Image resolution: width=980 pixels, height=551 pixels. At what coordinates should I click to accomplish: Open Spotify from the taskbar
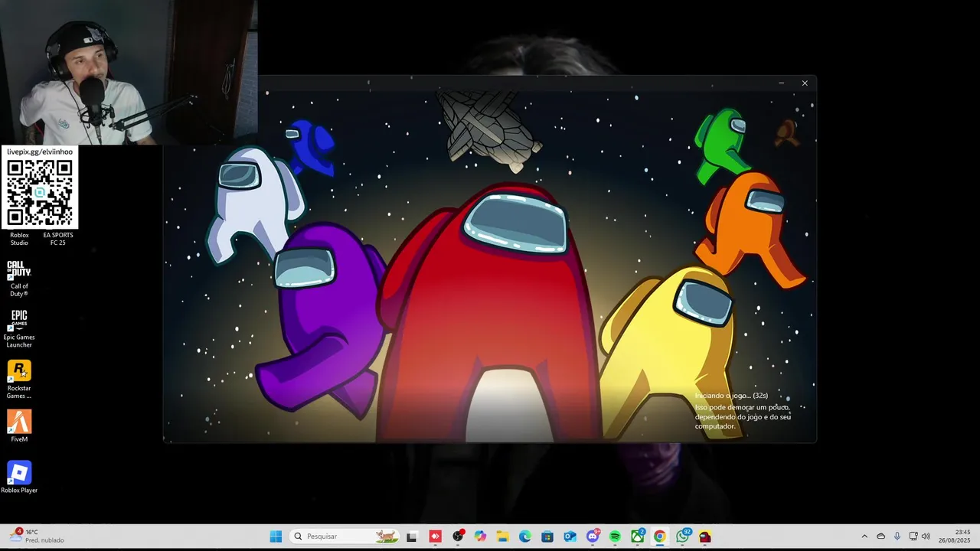point(615,536)
